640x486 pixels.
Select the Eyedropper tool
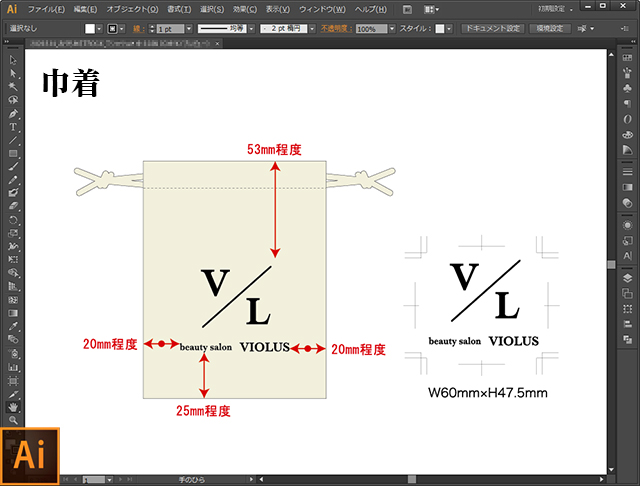(13, 326)
